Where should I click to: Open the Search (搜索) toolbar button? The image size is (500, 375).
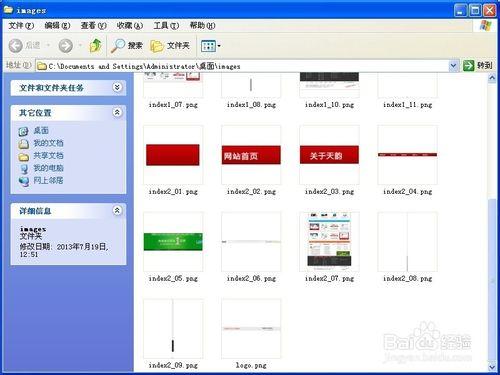[127, 46]
